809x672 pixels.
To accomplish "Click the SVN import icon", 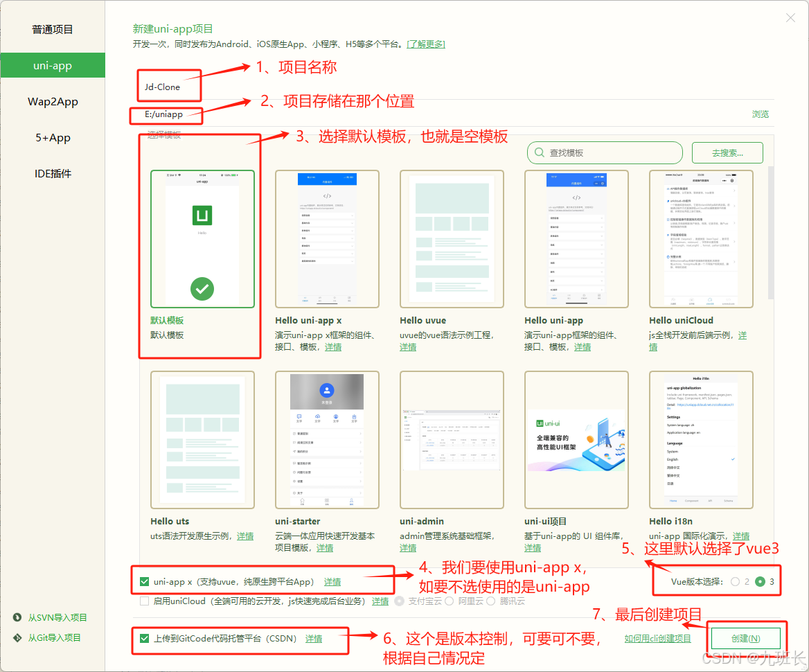I will coord(17,617).
